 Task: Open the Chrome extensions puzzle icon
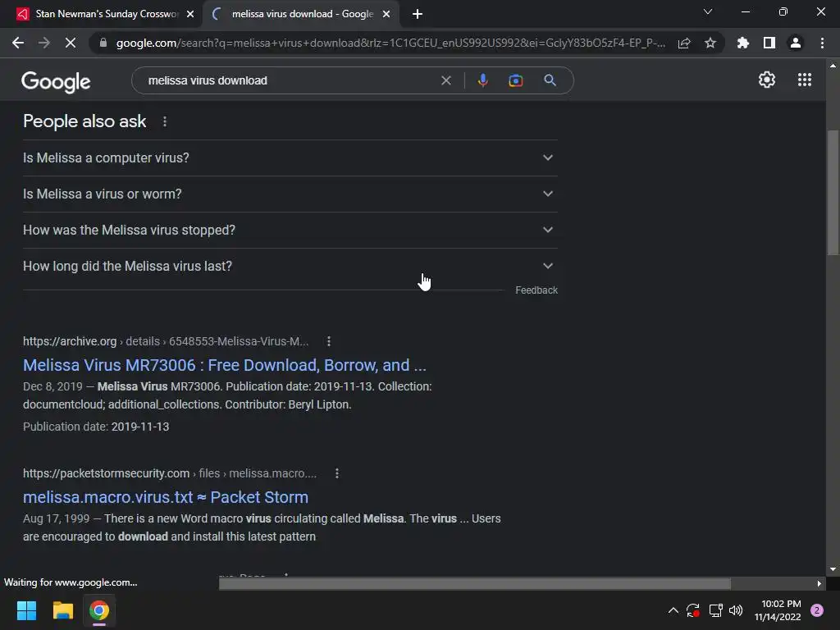coord(743,43)
